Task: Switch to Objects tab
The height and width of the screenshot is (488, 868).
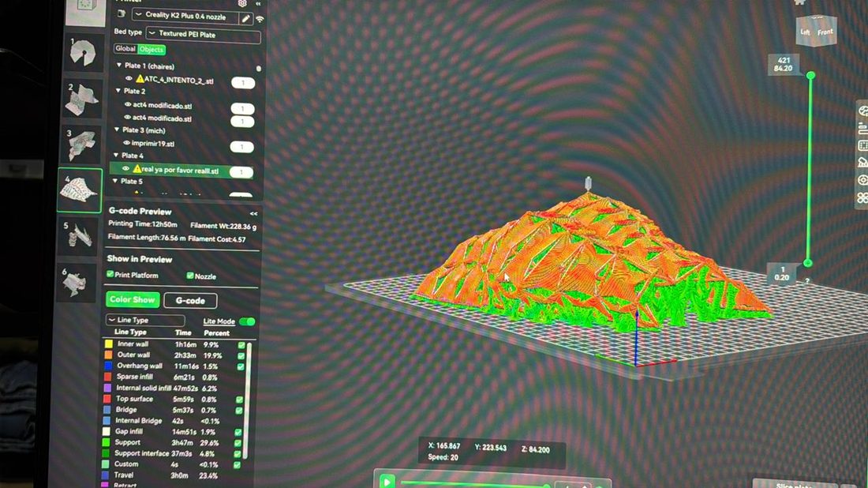Action: pos(152,49)
